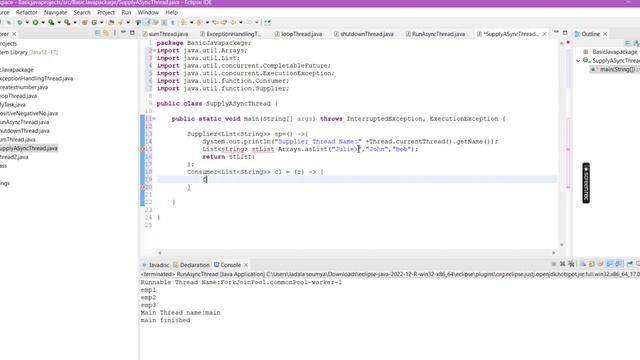Switch to ExceptionHandlingT... editor tab
This screenshot has height=360, width=640.
[231, 34]
